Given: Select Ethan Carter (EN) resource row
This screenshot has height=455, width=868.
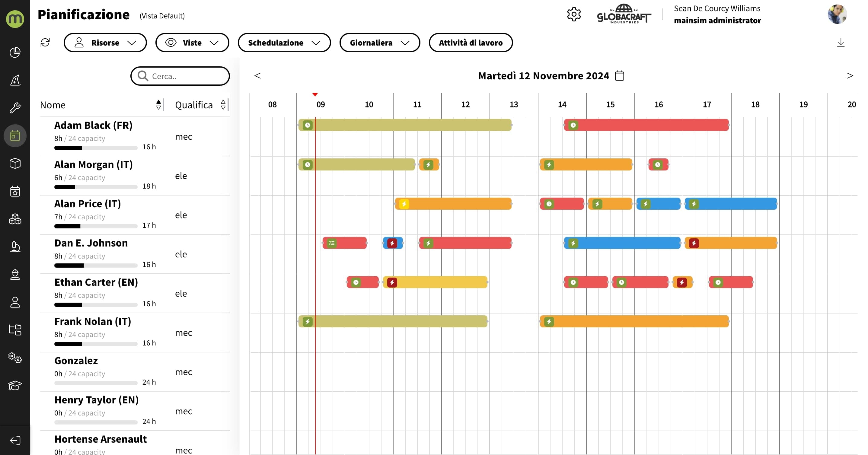Looking at the screenshot, I should (135, 293).
